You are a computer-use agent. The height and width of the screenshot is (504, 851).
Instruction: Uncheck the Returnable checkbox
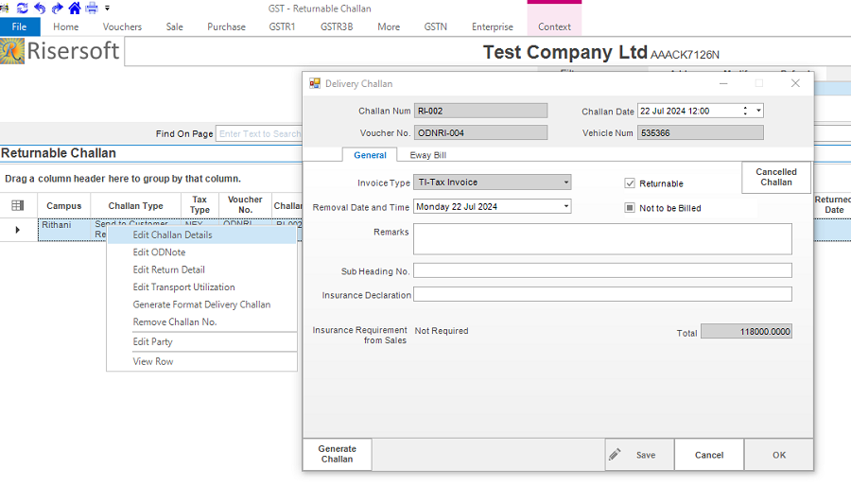point(630,183)
